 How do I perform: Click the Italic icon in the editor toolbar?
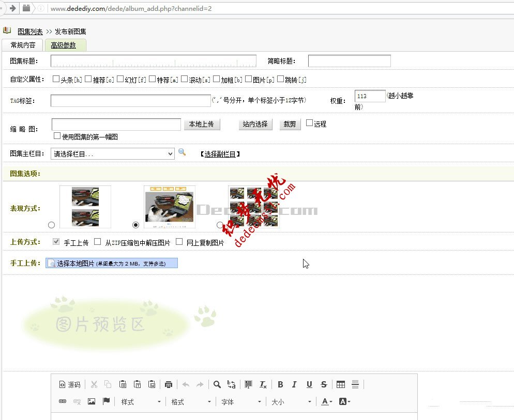[294, 384]
